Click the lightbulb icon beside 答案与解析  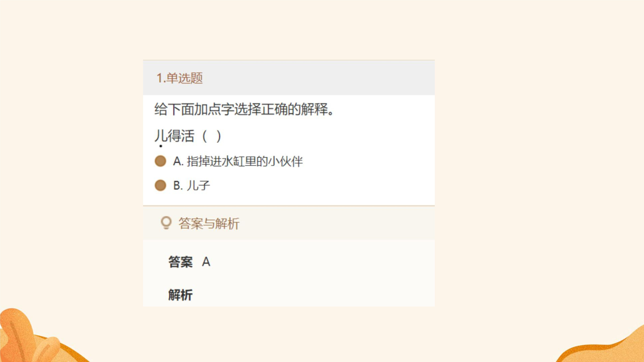[x=166, y=223]
